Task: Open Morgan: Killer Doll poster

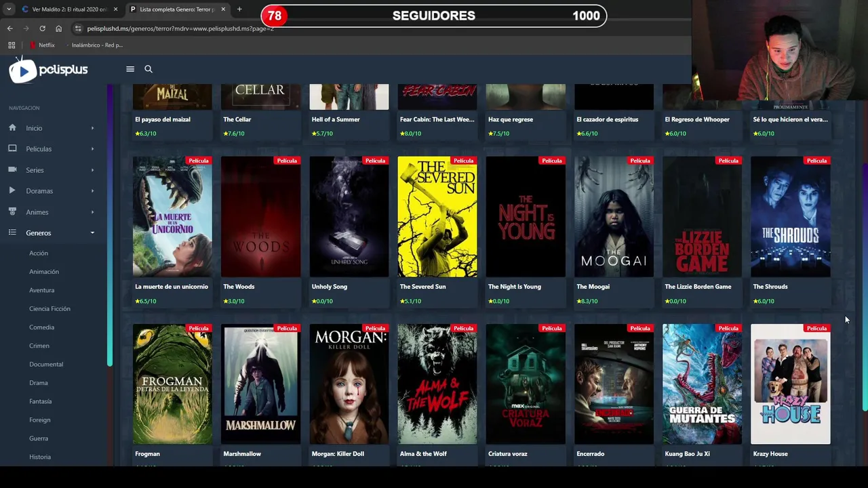Action: tap(349, 384)
